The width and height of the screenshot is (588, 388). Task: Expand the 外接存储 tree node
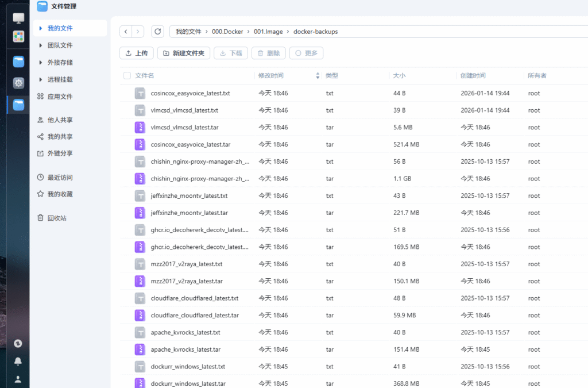coord(40,63)
